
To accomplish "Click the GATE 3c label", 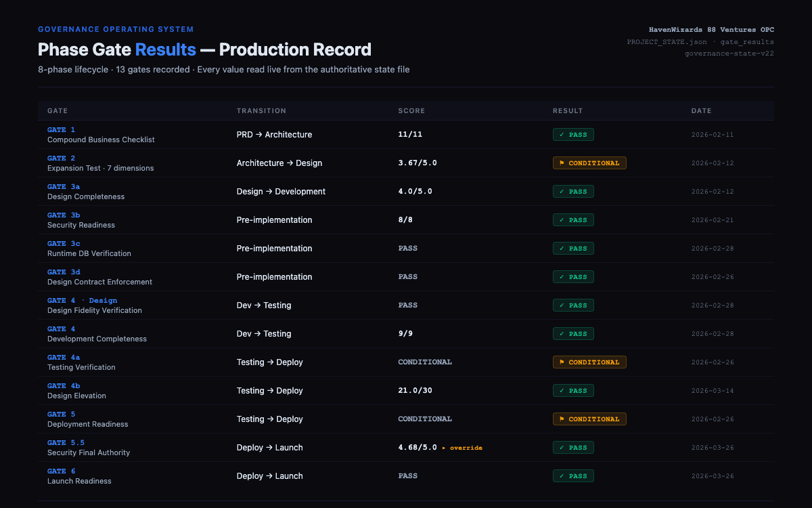I will [x=64, y=243].
